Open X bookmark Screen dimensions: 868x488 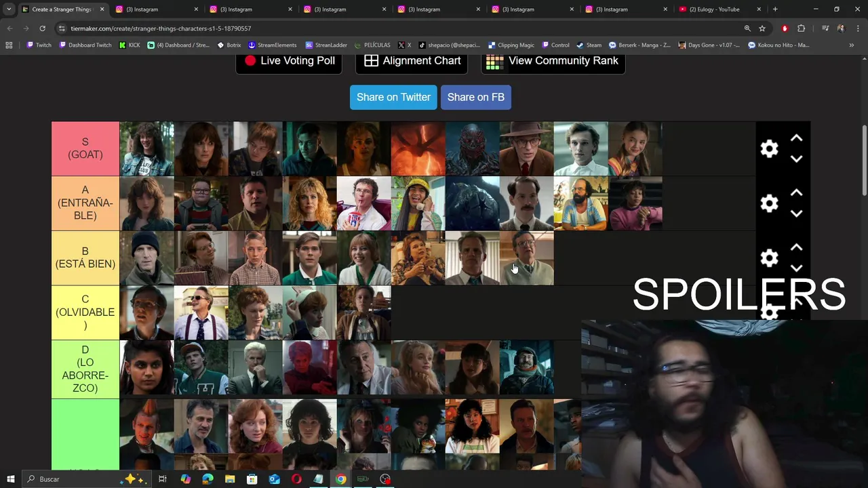(405, 45)
